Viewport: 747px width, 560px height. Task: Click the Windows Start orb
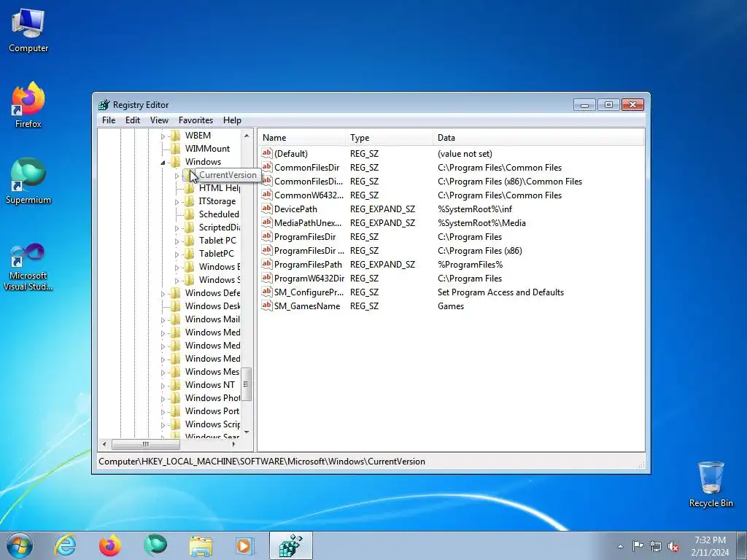pos(20,545)
